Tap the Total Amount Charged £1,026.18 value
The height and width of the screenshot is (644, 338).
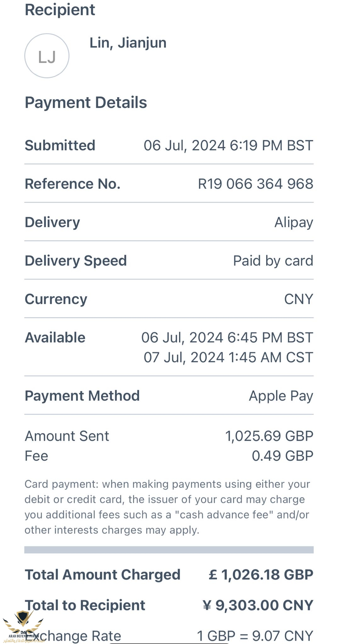(261, 575)
